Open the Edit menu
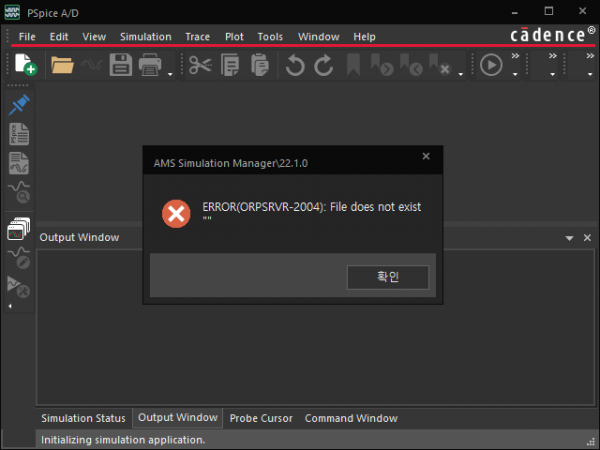 point(59,37)
